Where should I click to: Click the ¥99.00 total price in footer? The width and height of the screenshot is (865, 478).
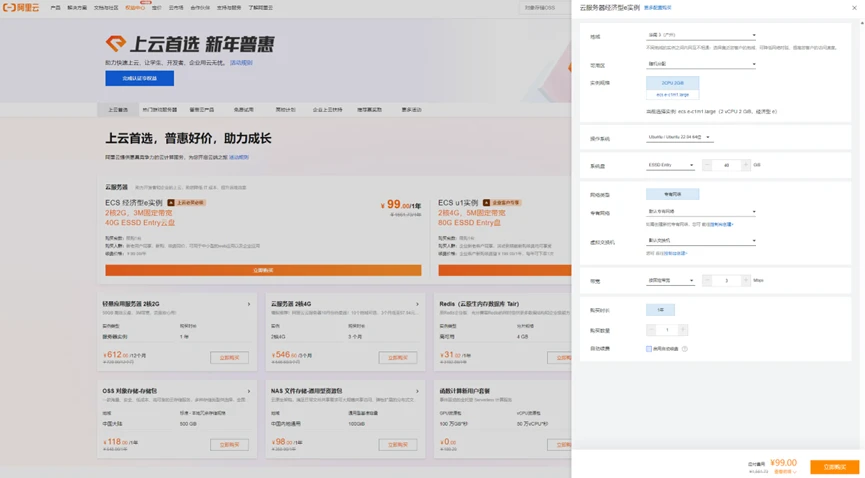click(783, 463)
